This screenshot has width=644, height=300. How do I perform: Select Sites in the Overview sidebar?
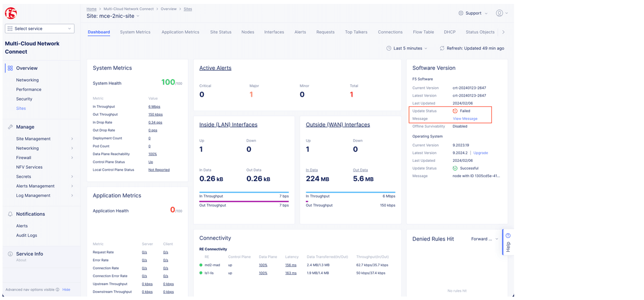(x=21, y=108)
